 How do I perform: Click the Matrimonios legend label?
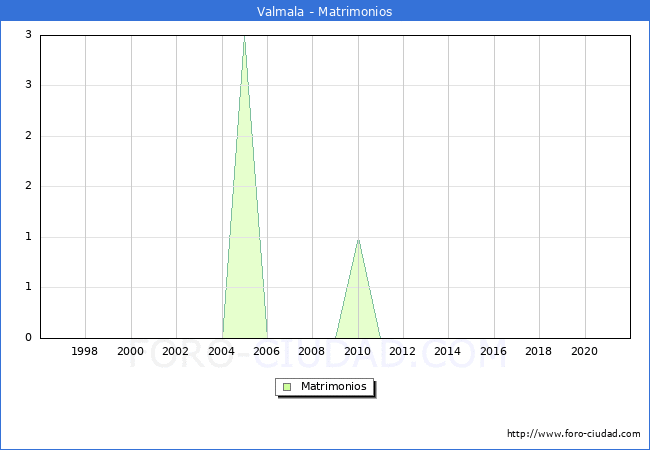(x=334, y=386)
